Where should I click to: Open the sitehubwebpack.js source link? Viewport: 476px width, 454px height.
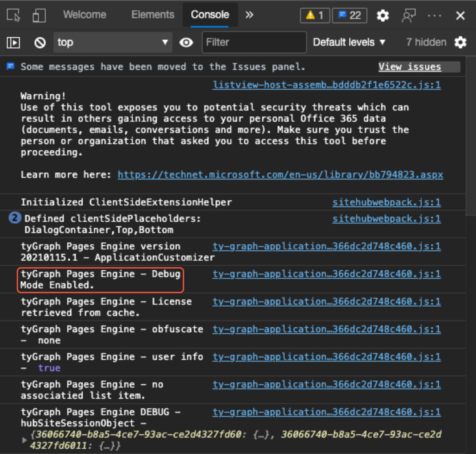tap(386, 202)
